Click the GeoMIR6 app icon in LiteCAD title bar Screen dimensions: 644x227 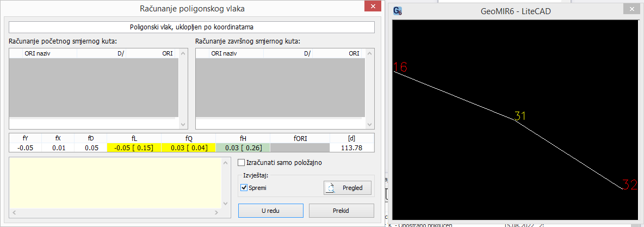click(x=398, y=11)
